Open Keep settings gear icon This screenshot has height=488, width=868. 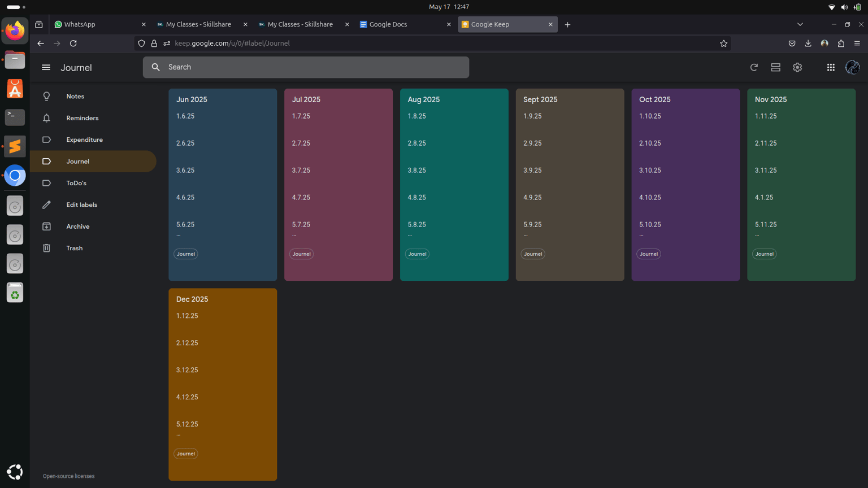[x=797, y=67]
